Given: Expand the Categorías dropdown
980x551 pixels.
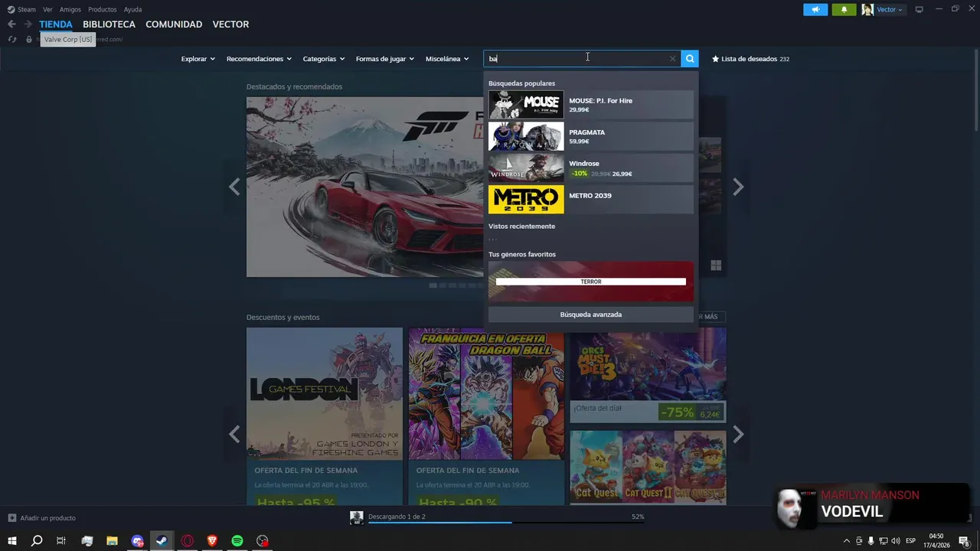Looking at the screenshot, I should pos(323,59).
